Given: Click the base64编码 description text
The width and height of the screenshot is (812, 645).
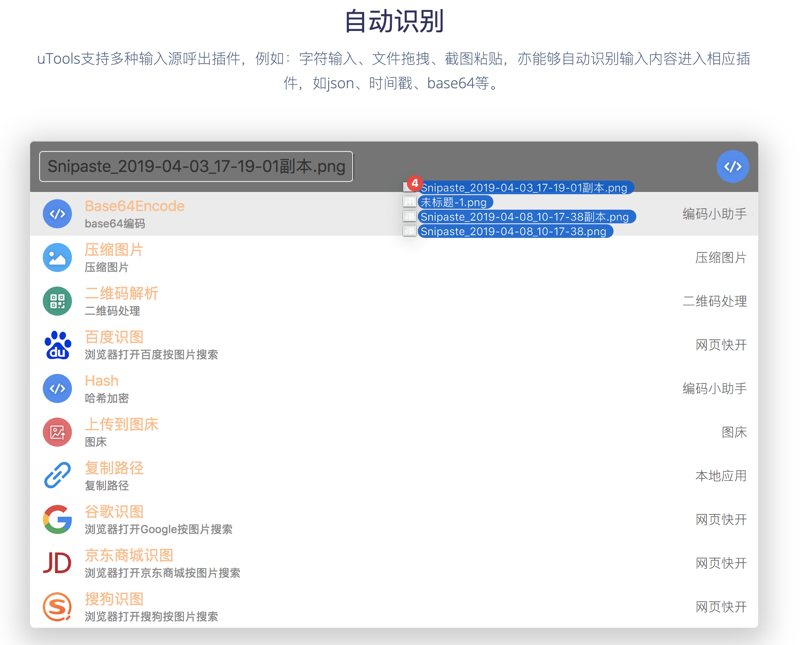Looking at the screenshot, I should tap(115, 223).
